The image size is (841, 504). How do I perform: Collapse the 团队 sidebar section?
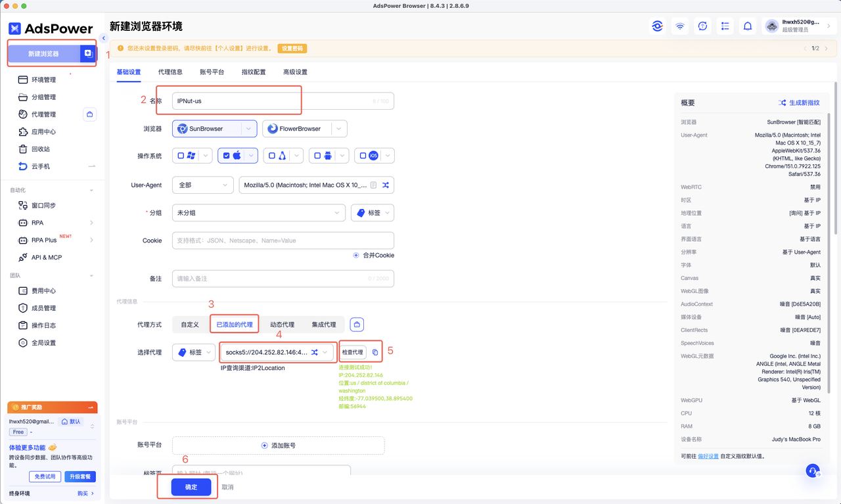click(91, 276)
